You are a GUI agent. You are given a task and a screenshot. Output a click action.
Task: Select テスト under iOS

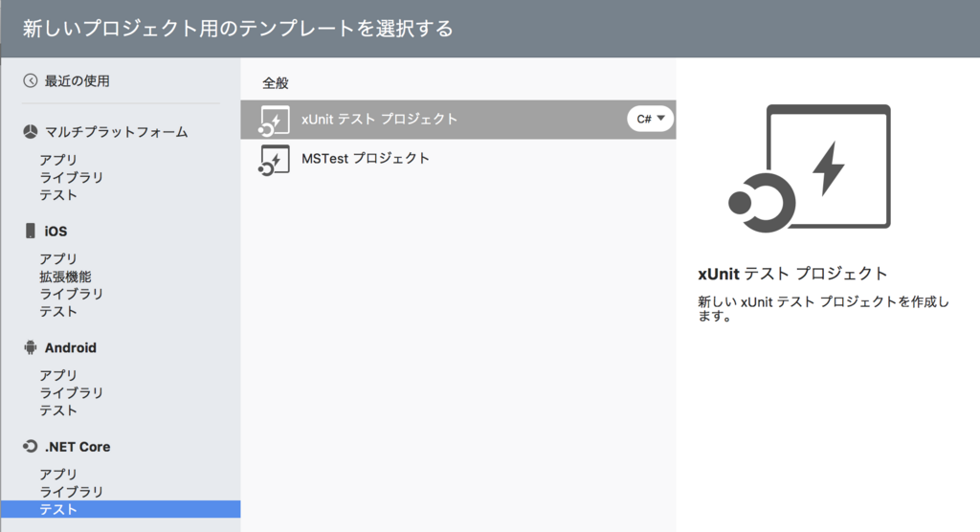(x=58, y=311)
